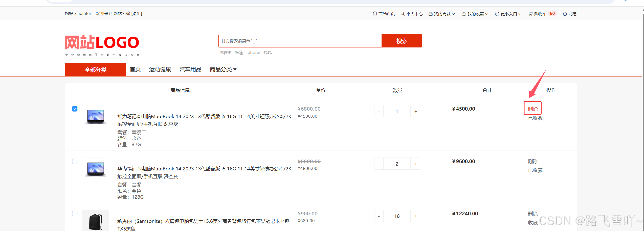Check the ¥9600.00 MateBook item checkbox
The height and width of the screenshot is (231, 644).
tap(75, 161)
